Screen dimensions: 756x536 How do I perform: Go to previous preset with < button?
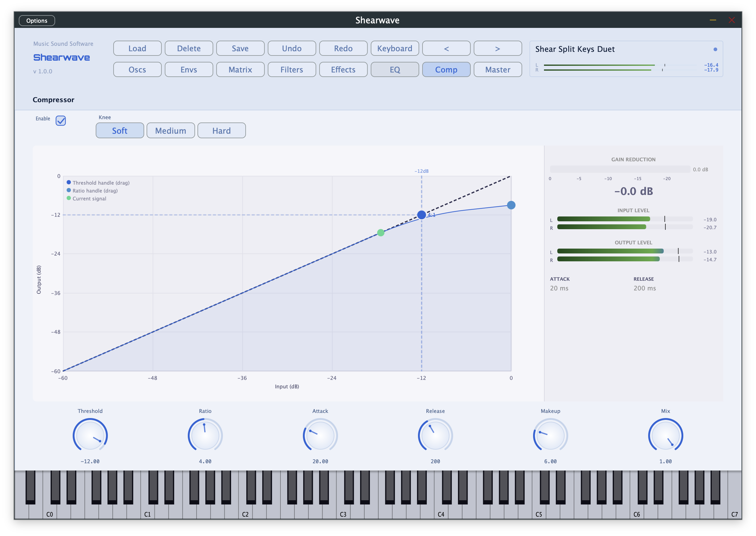tap(446, 49)
